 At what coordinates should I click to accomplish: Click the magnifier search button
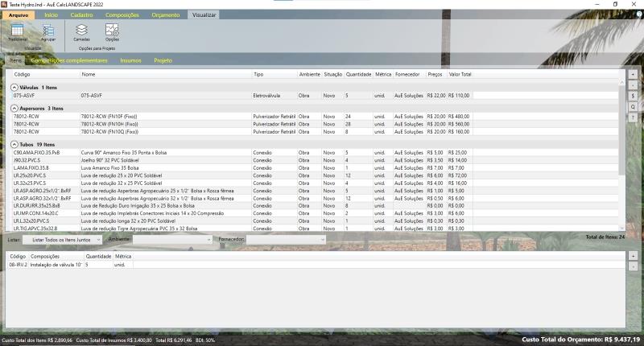click(x=633, y=107)
